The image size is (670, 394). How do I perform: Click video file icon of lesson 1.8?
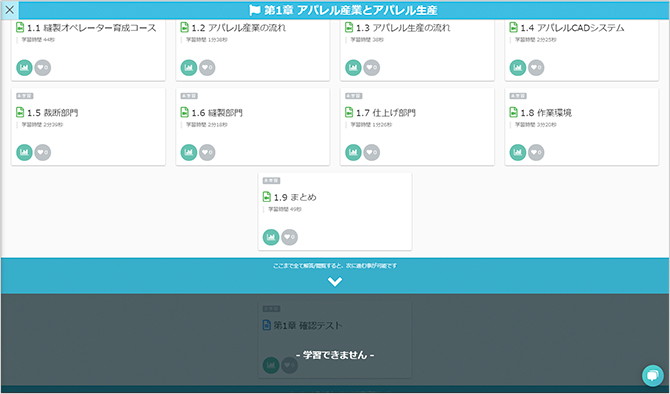[x=514, y=112]
